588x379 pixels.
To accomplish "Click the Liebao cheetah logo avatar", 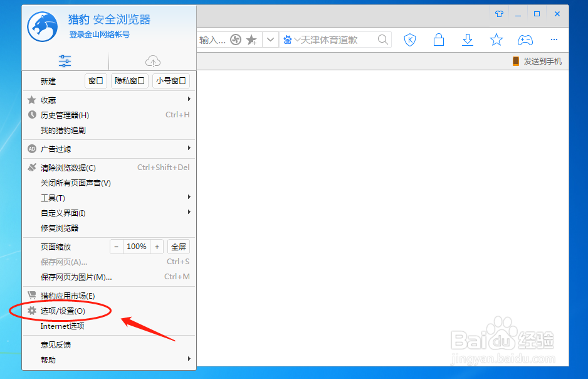I will 43,26.
